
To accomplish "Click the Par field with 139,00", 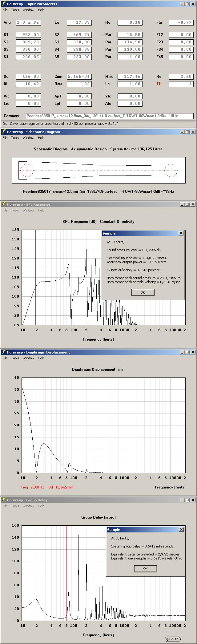I will tap(130, 49).
